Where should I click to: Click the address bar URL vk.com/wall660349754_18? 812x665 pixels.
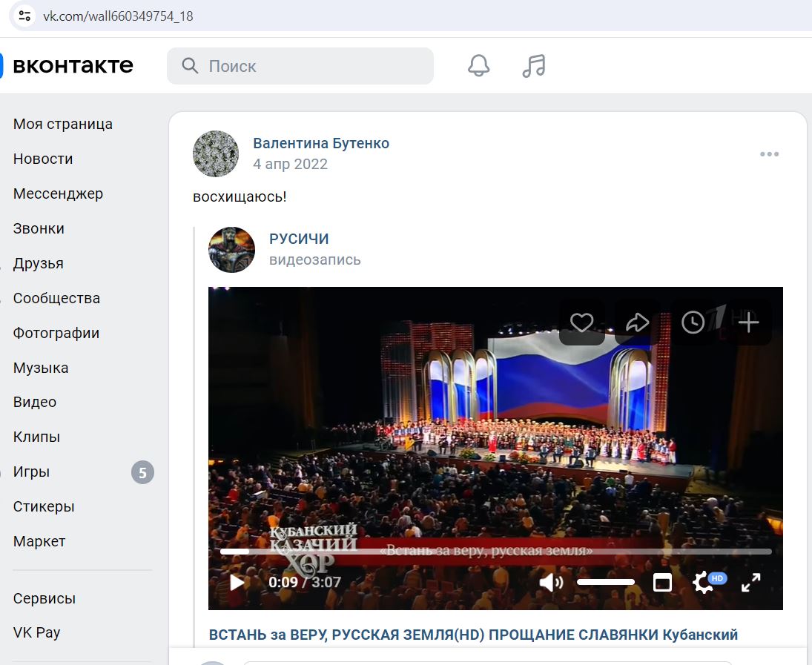pos(118,16)
